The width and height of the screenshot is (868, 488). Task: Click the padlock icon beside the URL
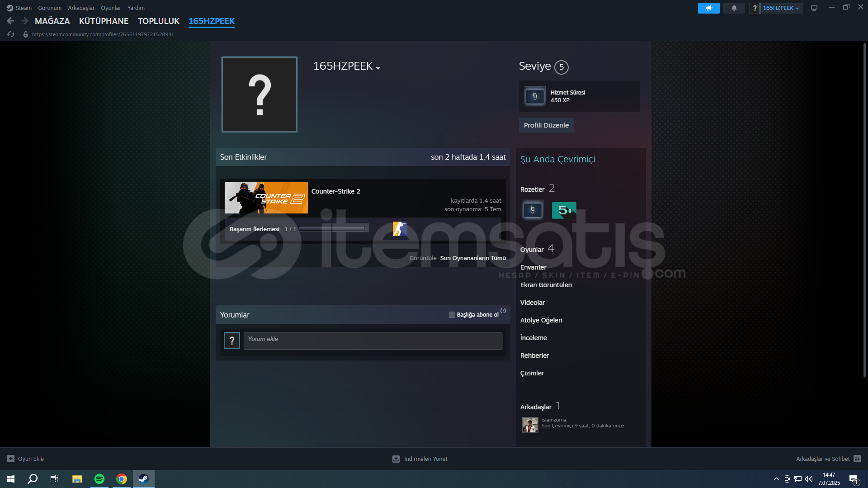pos(26,34)
